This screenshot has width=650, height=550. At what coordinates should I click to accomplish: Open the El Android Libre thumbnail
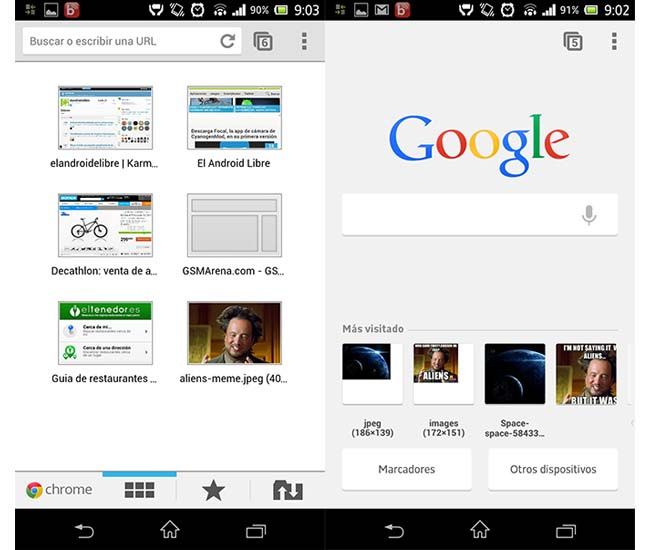pos(234,118)
